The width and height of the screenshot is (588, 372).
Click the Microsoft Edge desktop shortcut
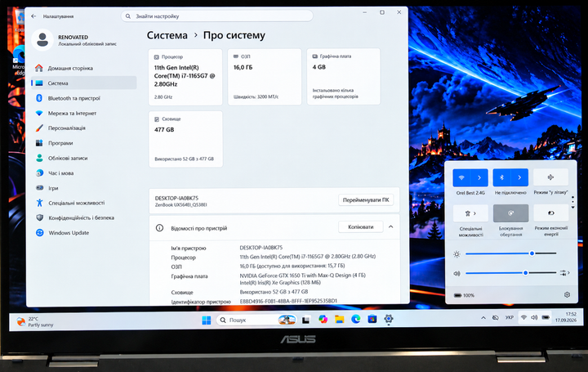18,61
